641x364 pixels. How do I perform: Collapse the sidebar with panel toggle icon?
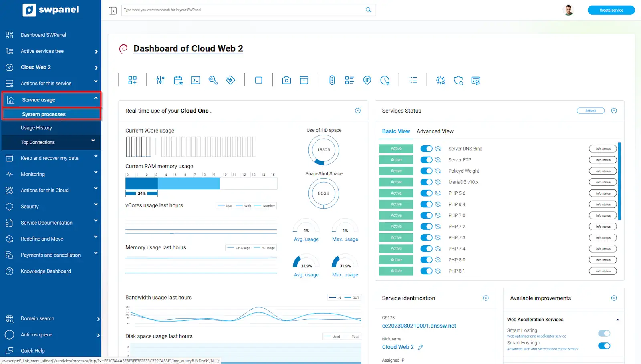(113, 10)
